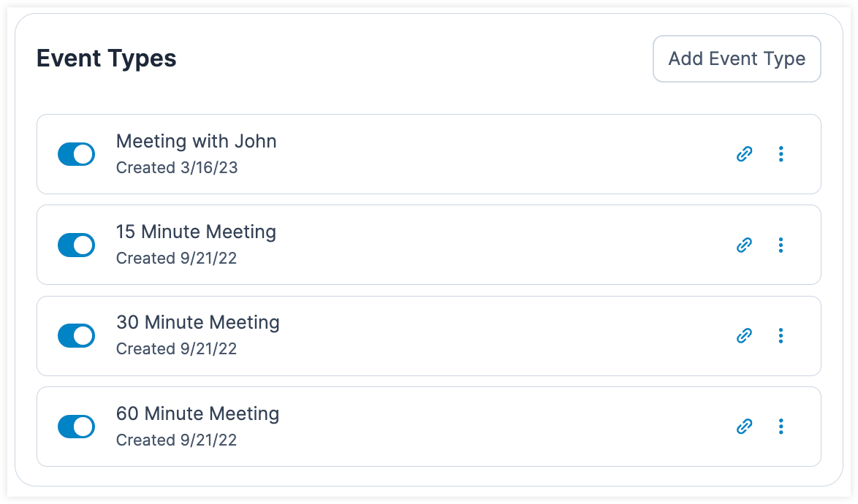Copy link for 30 Minute Meeting
The image size is (858, 504).
click(744, 336)
